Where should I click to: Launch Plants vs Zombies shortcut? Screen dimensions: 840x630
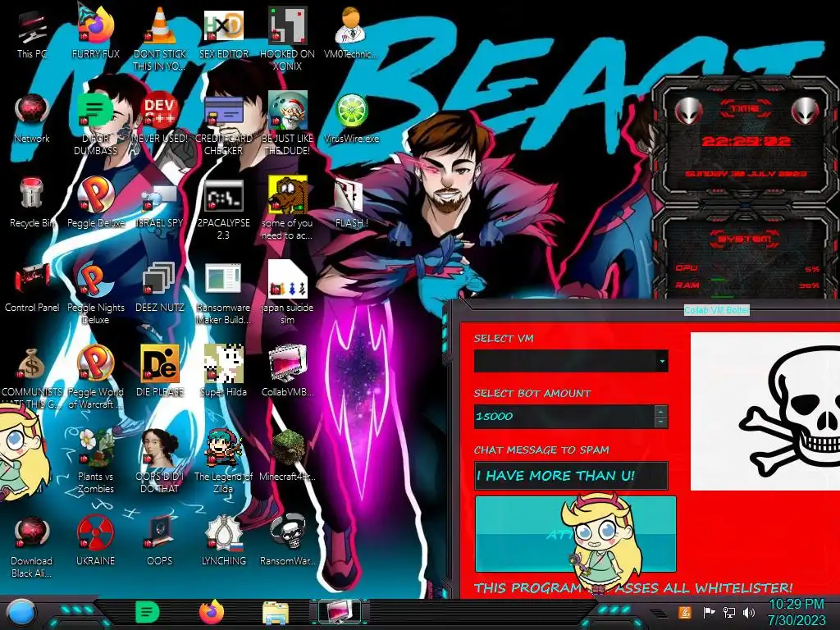click(95, 461)
